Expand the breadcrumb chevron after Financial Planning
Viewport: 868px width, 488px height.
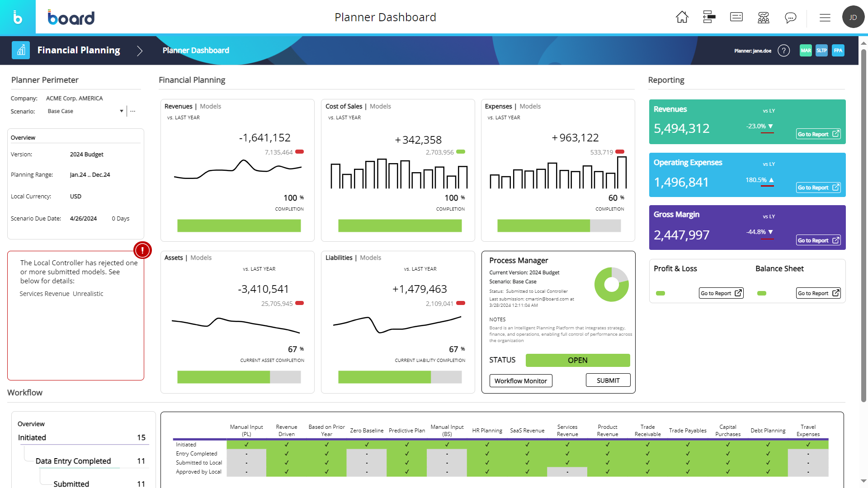[x=139, y=51]
